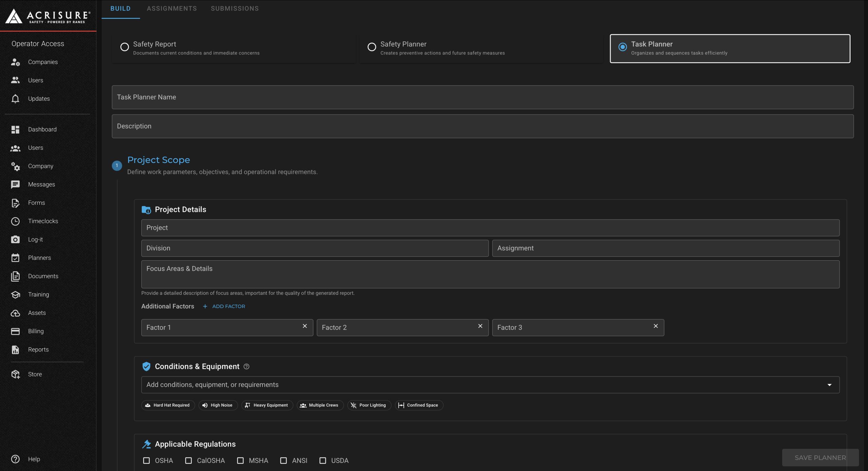Add the Confined Space chip
The image size is (868, 471).
(419, 405)
